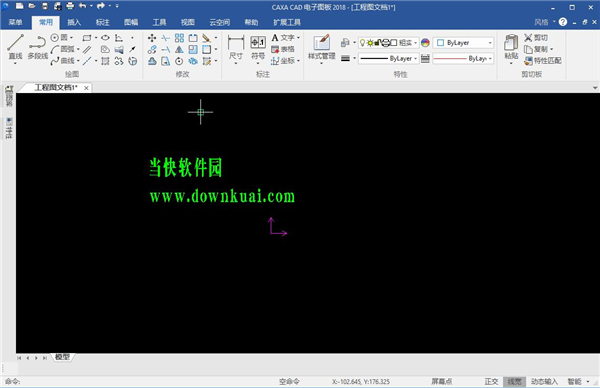Click the 特性匹配 match properties icon

pyautogui.click(x=543, y=60)
